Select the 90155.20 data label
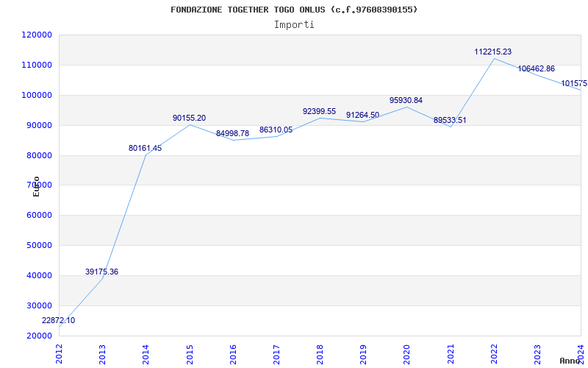The height and width of the screenshot is (368, 588). click(189, 118)
